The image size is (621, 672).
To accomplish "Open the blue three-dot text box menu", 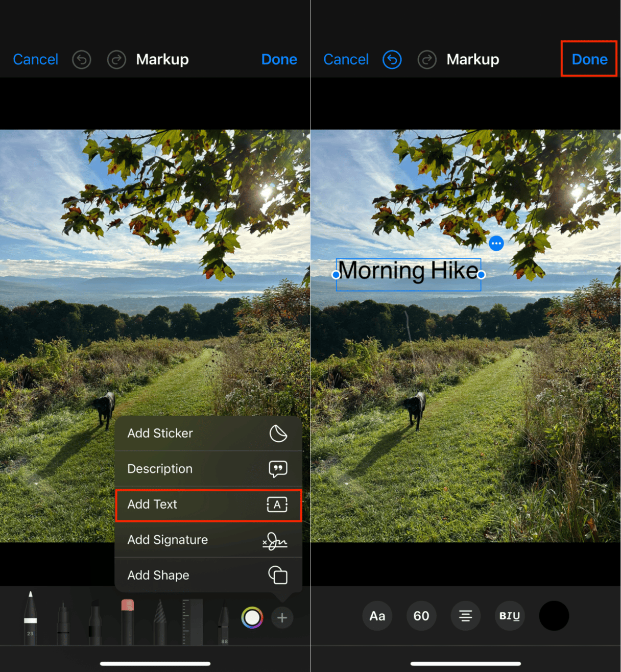I will [496, 244].
